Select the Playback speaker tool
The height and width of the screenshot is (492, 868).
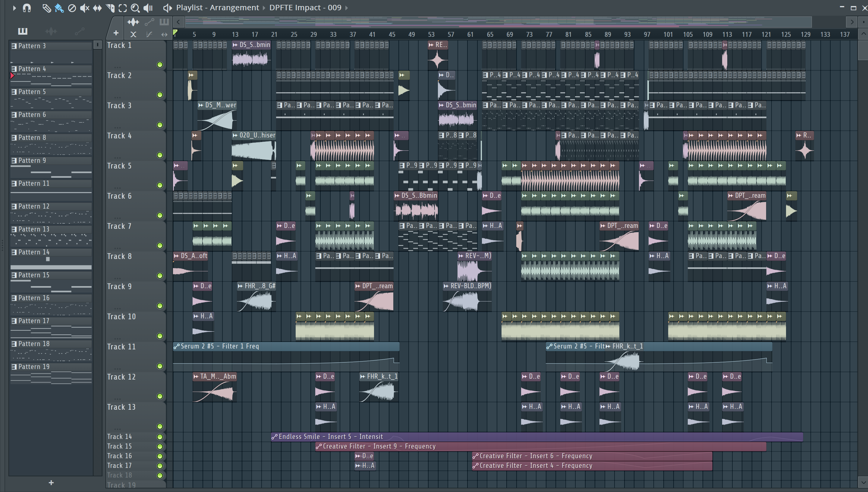[x=148, y=8]
